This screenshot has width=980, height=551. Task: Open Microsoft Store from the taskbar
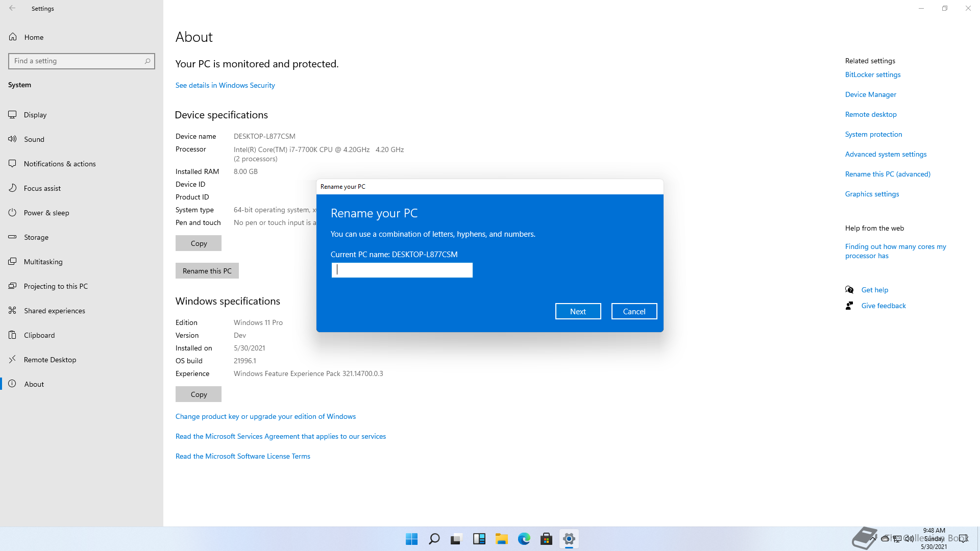tap(547, 539)
